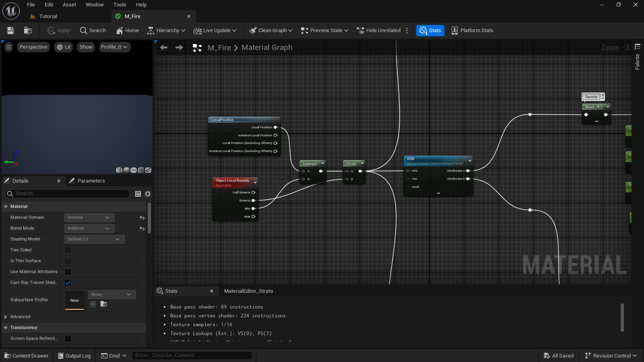This screenshot has width=644, height=362.
Task: Toggle Use Material Attributes checkbox
Action: [68, 272]
